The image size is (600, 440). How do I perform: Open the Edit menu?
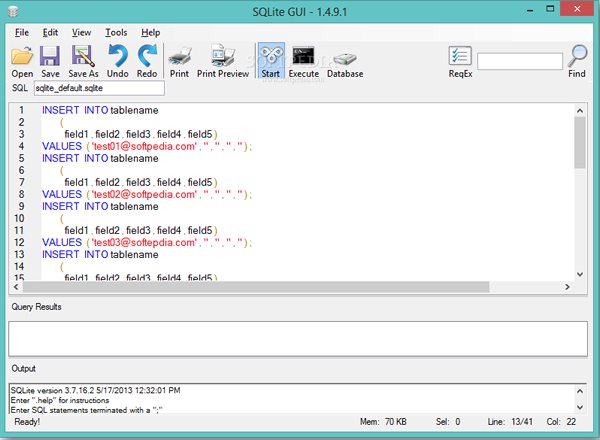pos(50,33)
